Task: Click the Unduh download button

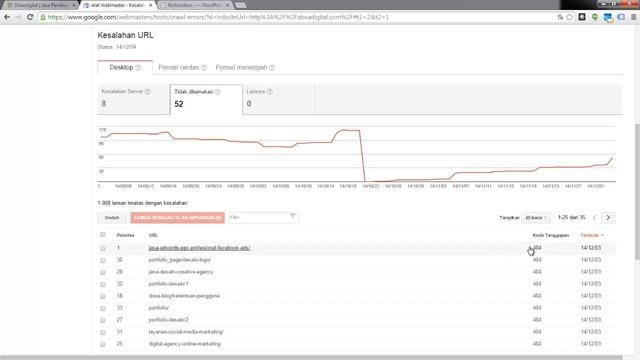Action: pos(112,218)
